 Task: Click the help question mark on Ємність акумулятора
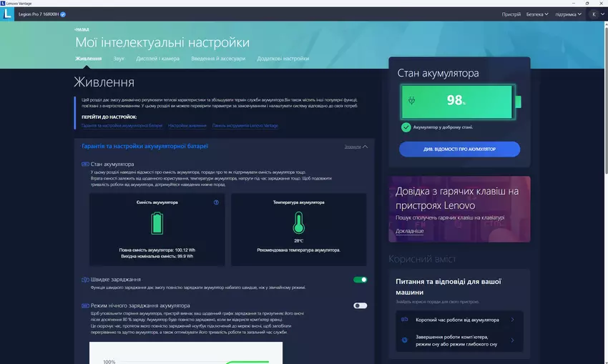tap(216, 202)
